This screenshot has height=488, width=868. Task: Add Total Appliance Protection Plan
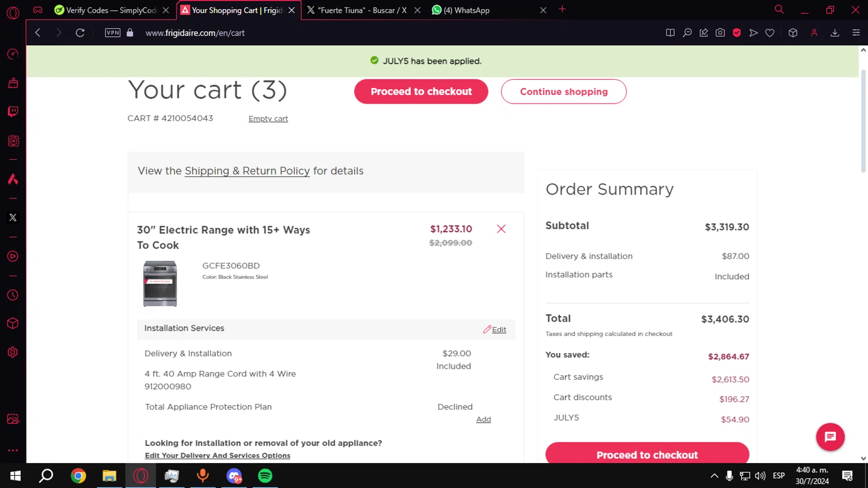(483, 419)
